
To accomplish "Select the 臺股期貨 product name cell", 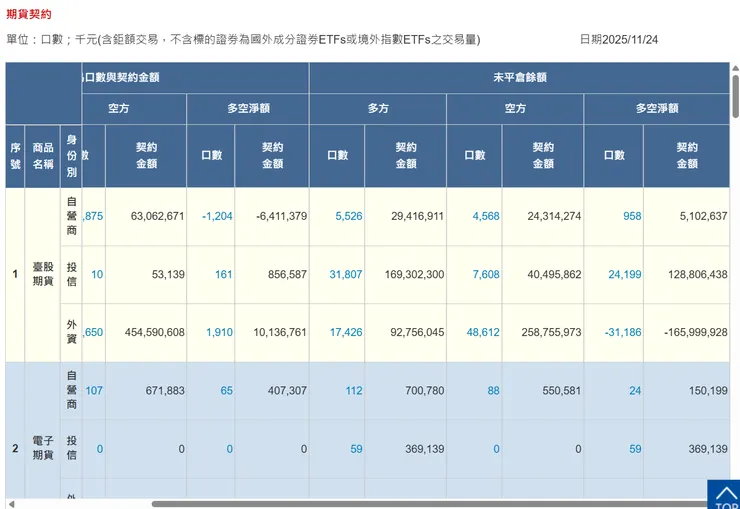I will tap(42, 274).
